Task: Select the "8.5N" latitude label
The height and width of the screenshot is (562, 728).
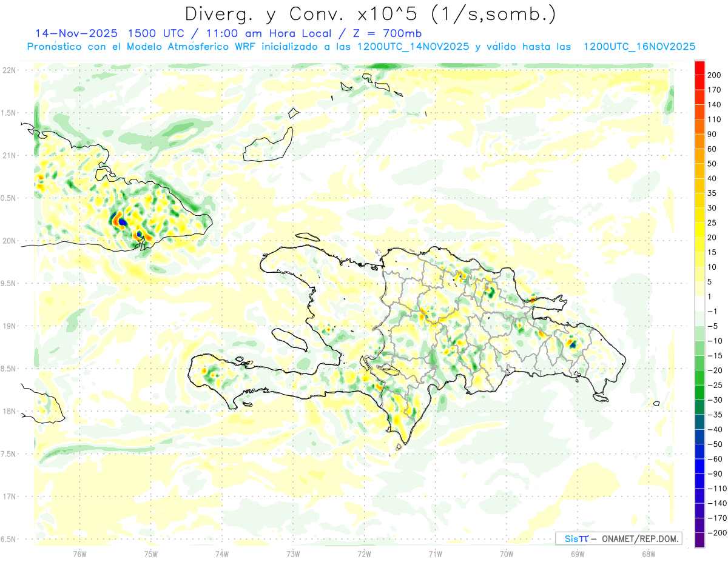Action: [x=7, y=369]
